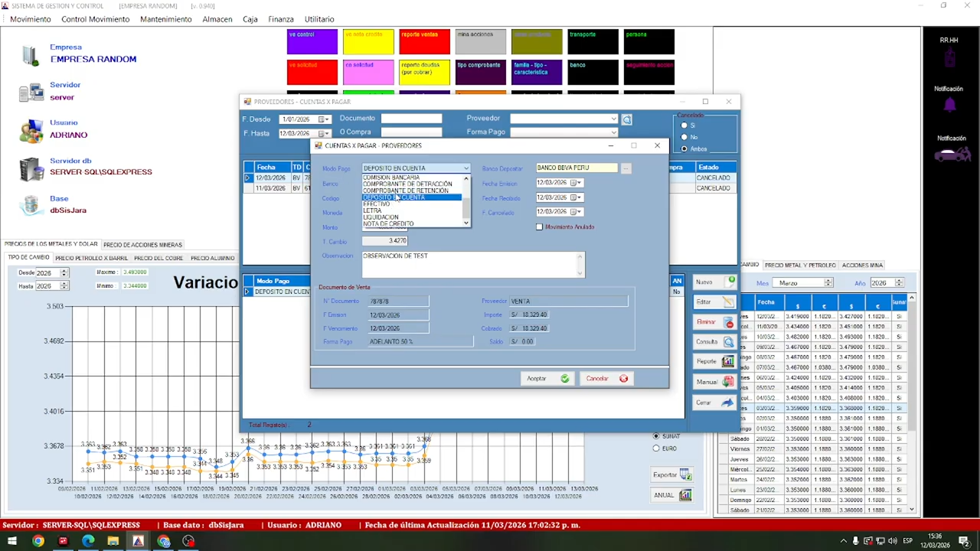Switch to Precio Petroleo x Barril tab
The width and height of the screenshot is (980, 551).
pyautogui.click(x=91, y=258)
